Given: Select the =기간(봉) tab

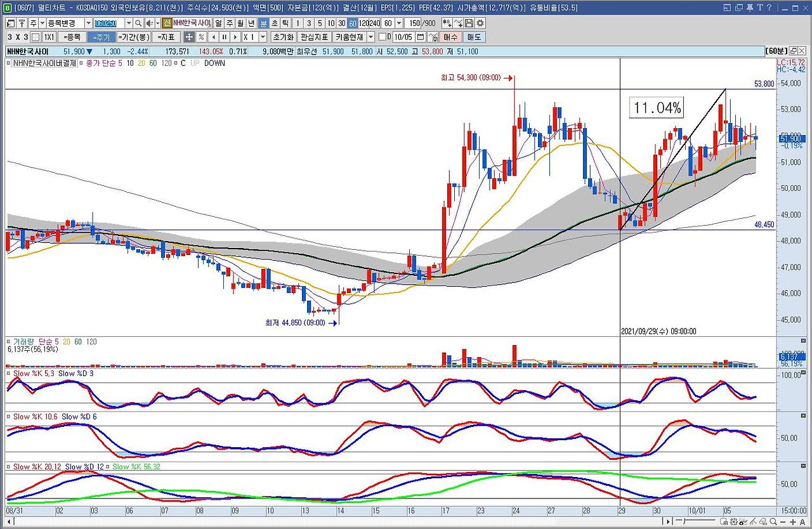Looking at the screenshot, I should pyautogui.click(x=133, y=37).
